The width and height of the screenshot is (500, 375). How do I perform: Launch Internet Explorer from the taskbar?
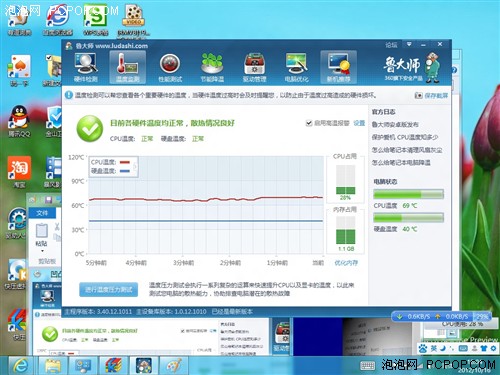tap(21, 366)
